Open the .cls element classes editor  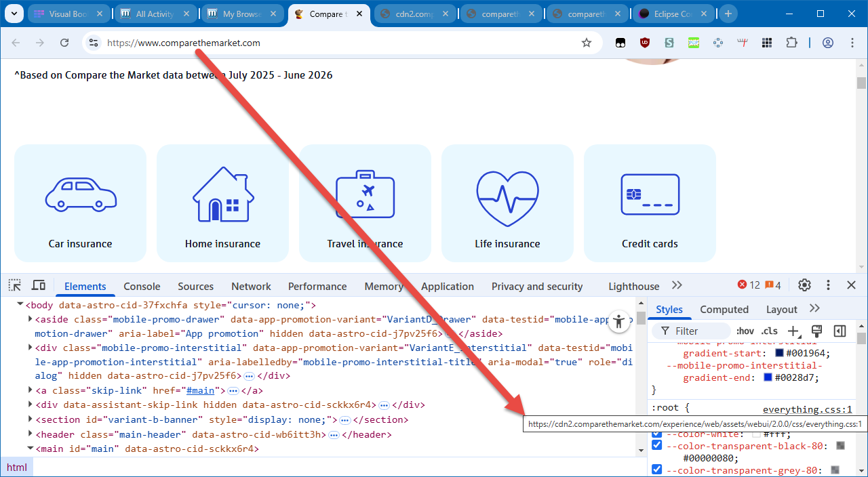tap(770, 331)
